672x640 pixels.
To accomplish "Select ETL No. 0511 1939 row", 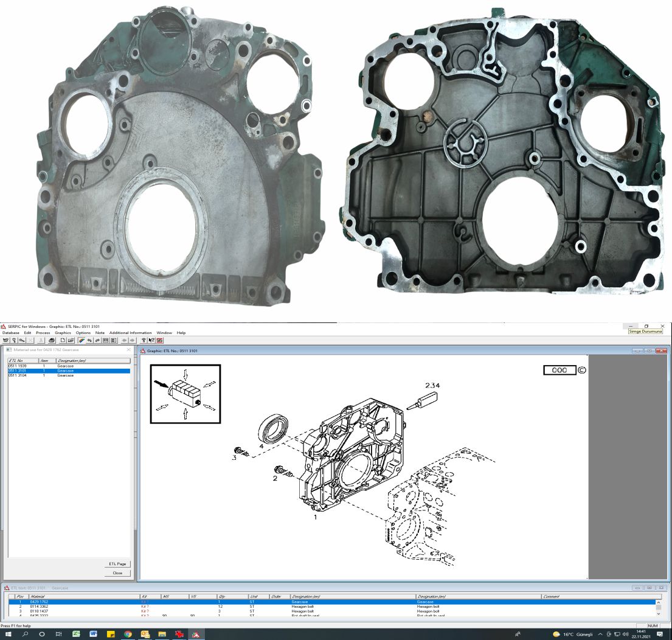I will (x=69, y=366).
